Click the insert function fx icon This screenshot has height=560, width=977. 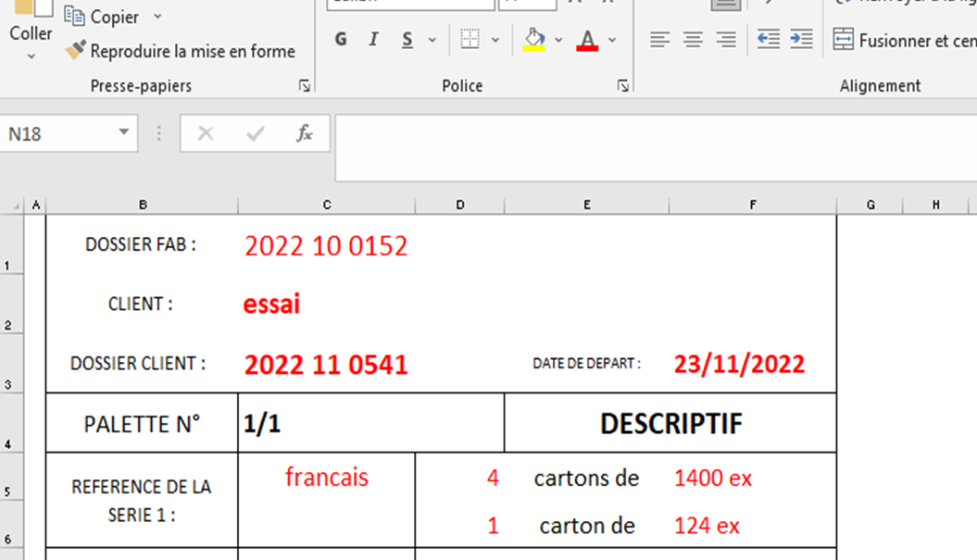[x=304, y=133]
